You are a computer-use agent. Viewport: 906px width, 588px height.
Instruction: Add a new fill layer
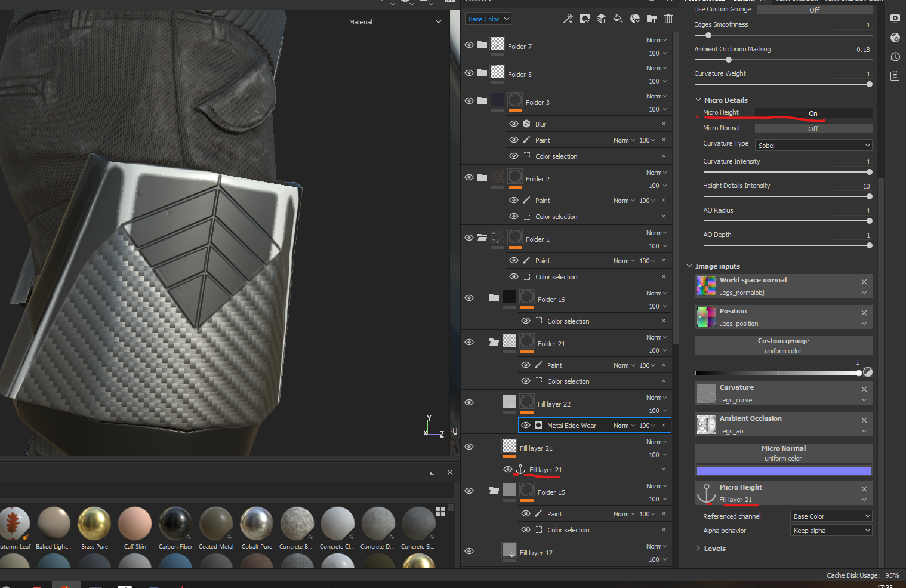[x=618, y=19]
